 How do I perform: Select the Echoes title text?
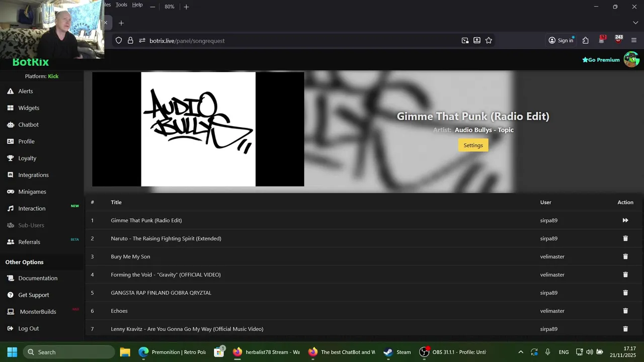[119, 311]
